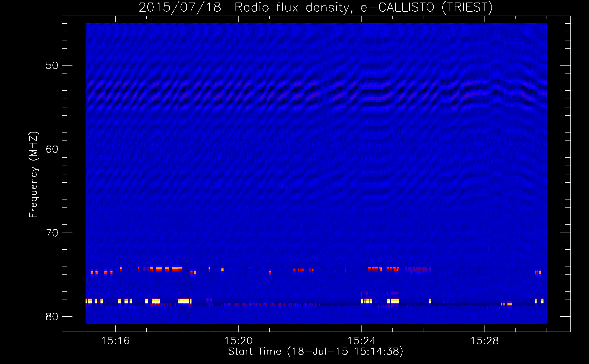Click the plot title '2015/07/18 Radio flux density'
This screenshot has height=364, width=589.
pos(316,7)
